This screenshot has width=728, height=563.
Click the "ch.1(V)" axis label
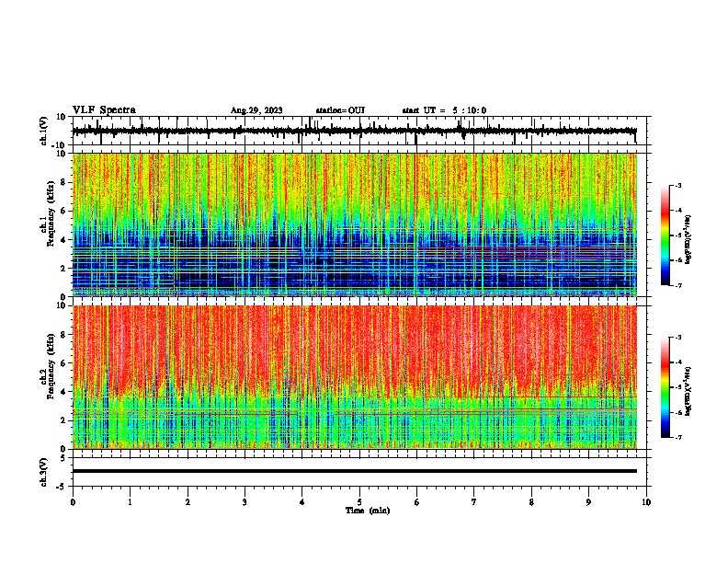tap(44, 131)
